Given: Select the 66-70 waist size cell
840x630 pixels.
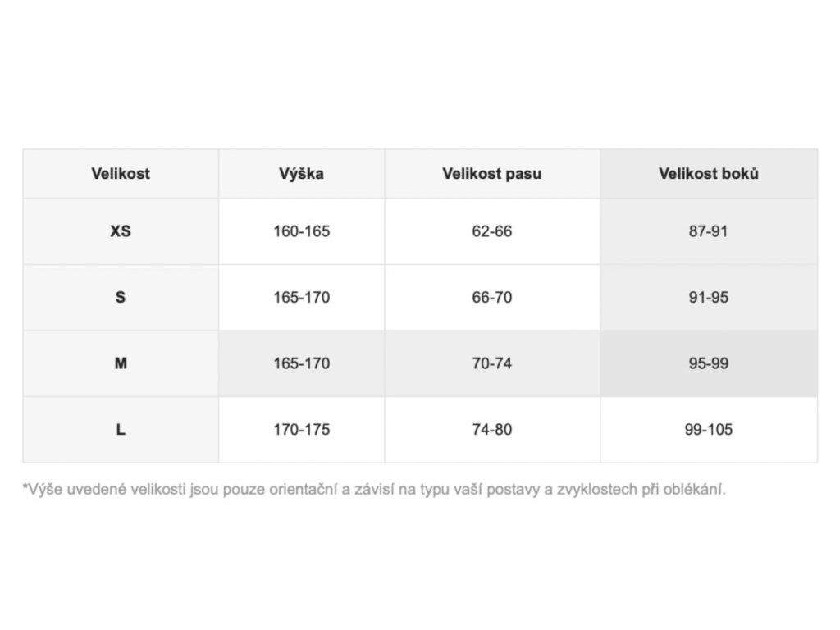Looking at the screenshot, I should [x=491, y=297].
